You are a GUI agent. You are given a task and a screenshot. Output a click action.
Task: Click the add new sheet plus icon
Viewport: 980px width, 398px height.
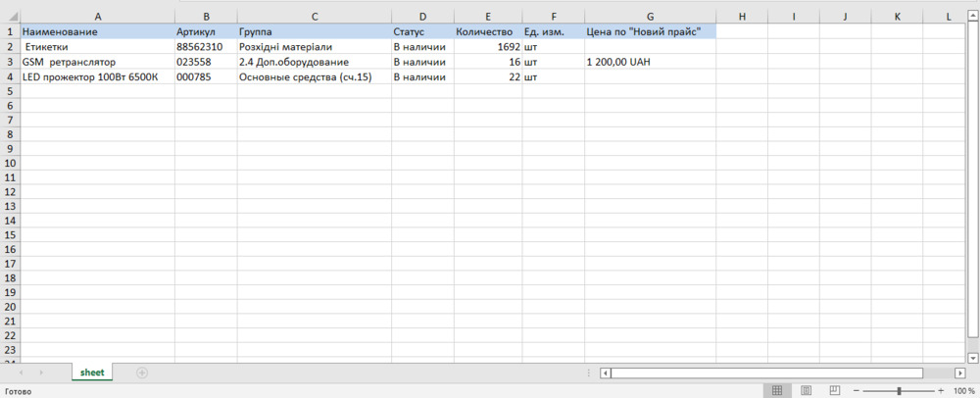(142, 373)
